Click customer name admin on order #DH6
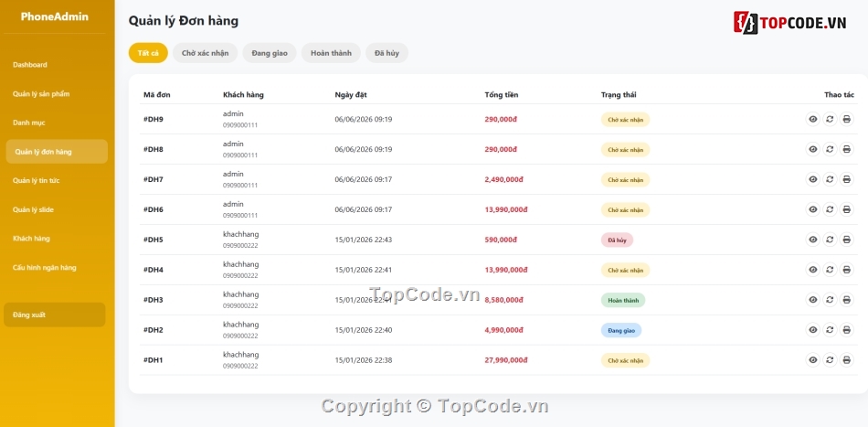Viewport: 868px width, 427px height. click(x=233, y=204)
